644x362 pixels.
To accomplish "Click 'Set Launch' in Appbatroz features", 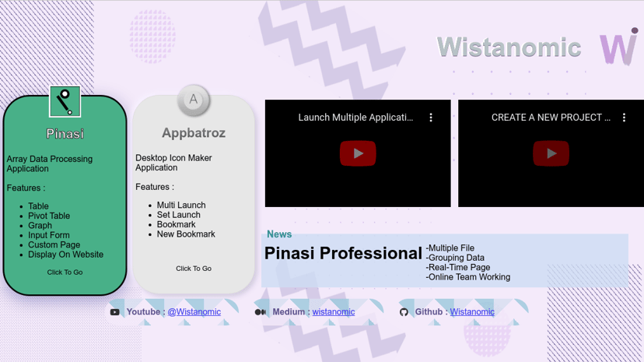I will pos(179,215).
